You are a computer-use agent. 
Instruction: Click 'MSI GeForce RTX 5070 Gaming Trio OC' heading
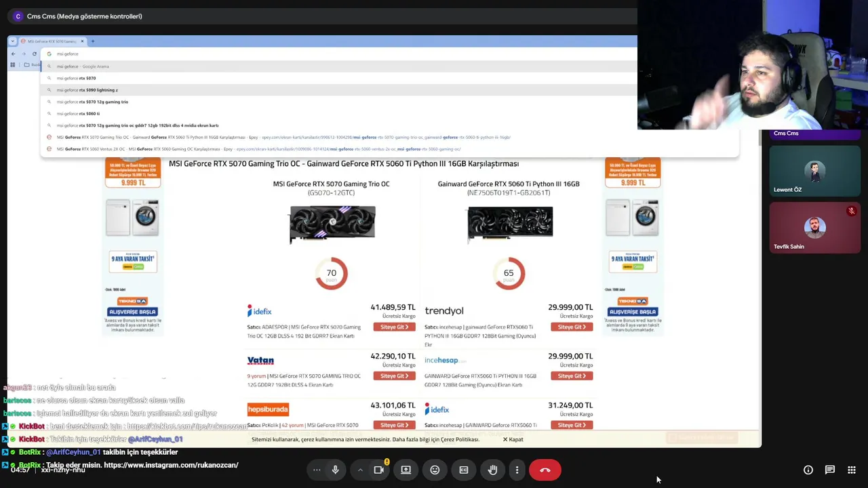coord(331,184)
